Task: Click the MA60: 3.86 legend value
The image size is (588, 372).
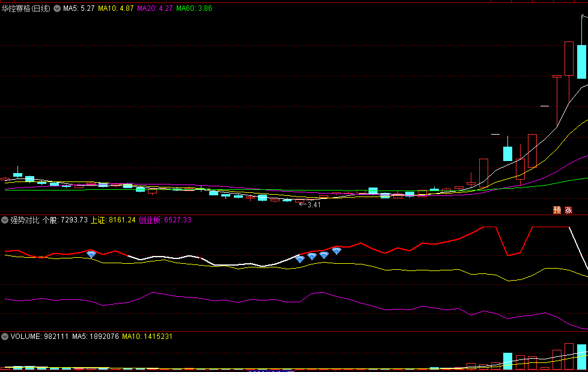Action: (x=194, y=8)
